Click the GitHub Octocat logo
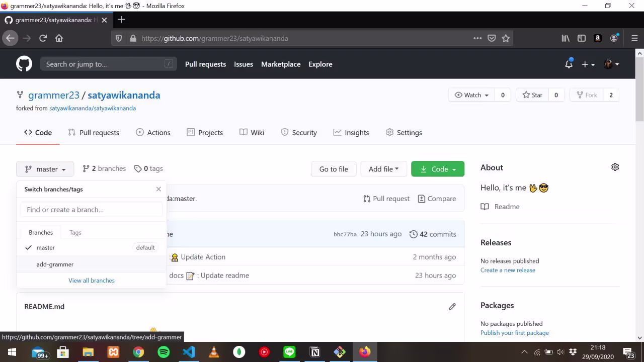Screen dimensions: 644x362 point(24,64)
